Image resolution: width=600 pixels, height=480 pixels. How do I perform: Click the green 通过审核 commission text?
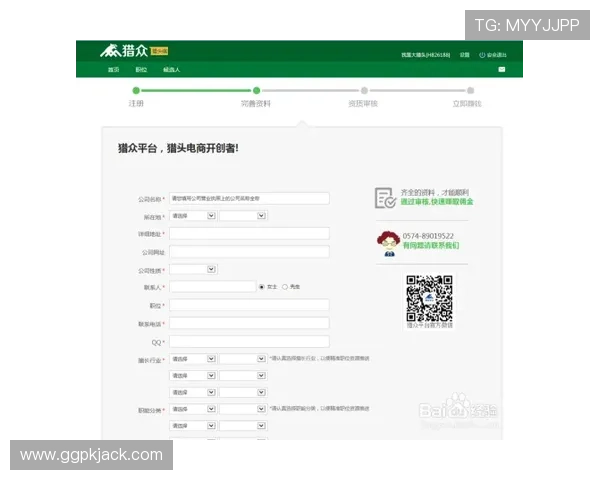click(x=437, y=202)
